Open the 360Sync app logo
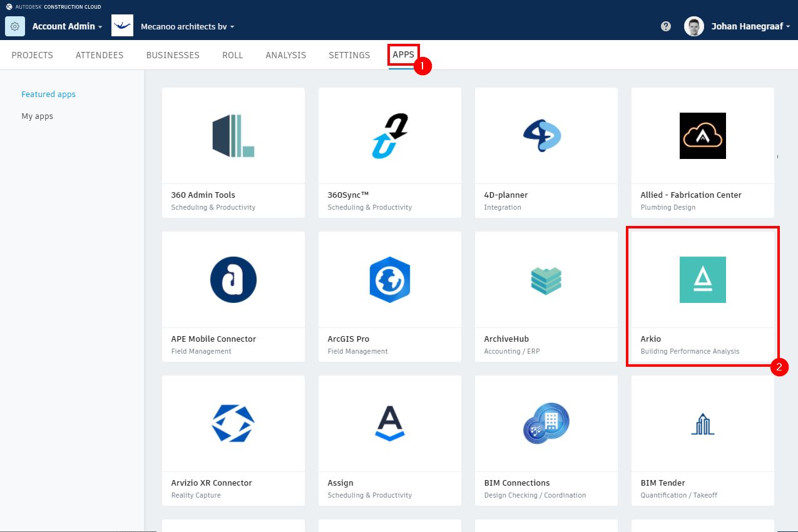Image resolution: width=798 pixels, height=532 pixels. point(390,136)
